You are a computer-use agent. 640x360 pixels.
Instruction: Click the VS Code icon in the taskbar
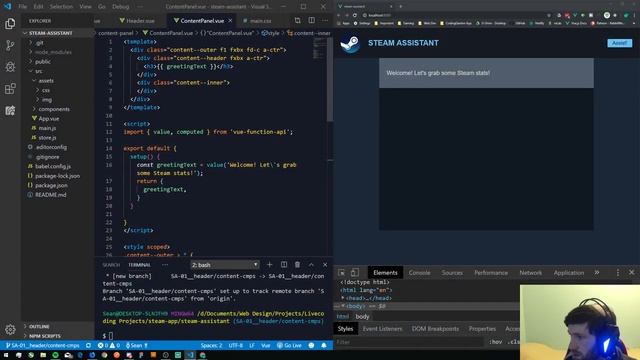pos(190,355)
